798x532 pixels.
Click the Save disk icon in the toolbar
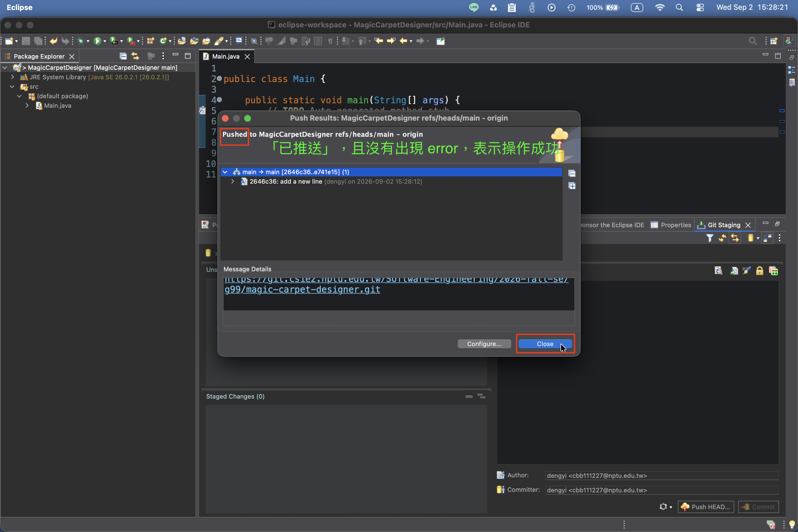tap(26, 41)
